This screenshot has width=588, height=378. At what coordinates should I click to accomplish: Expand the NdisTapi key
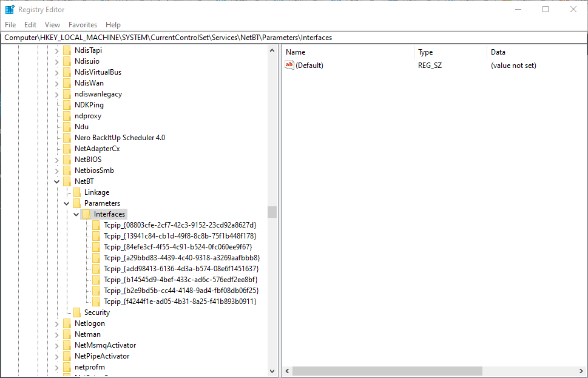pyautogui.click(x=56, y=50)
